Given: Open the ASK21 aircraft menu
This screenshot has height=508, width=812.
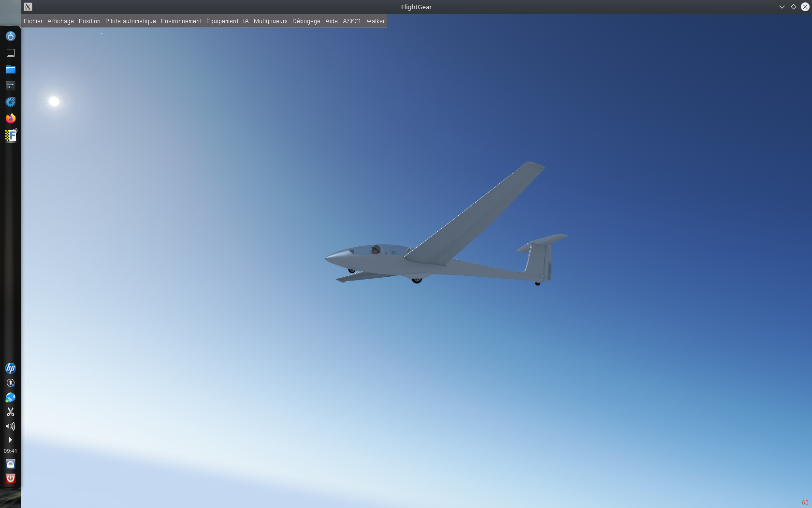Looking at the screenshot, I should tap(352, 21).
